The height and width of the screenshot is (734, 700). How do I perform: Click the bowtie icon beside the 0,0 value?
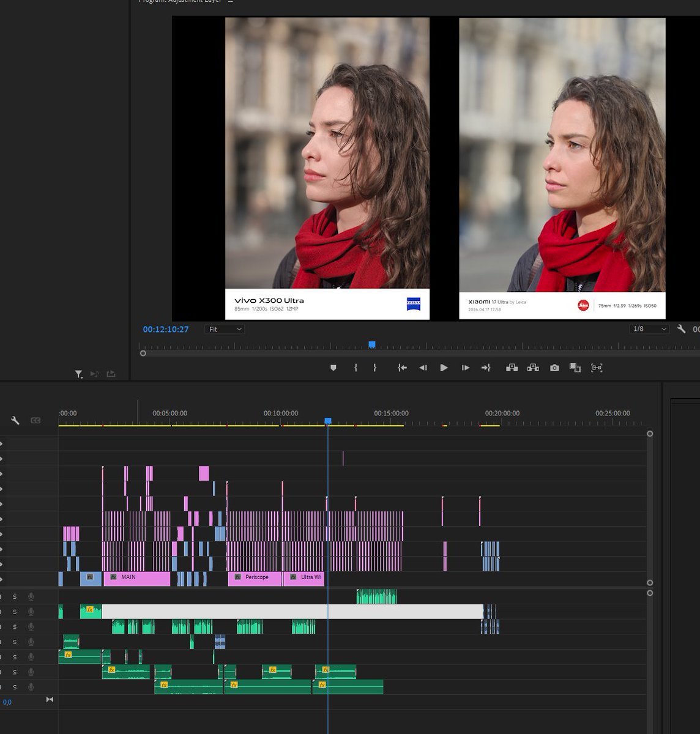coord(50,699)
